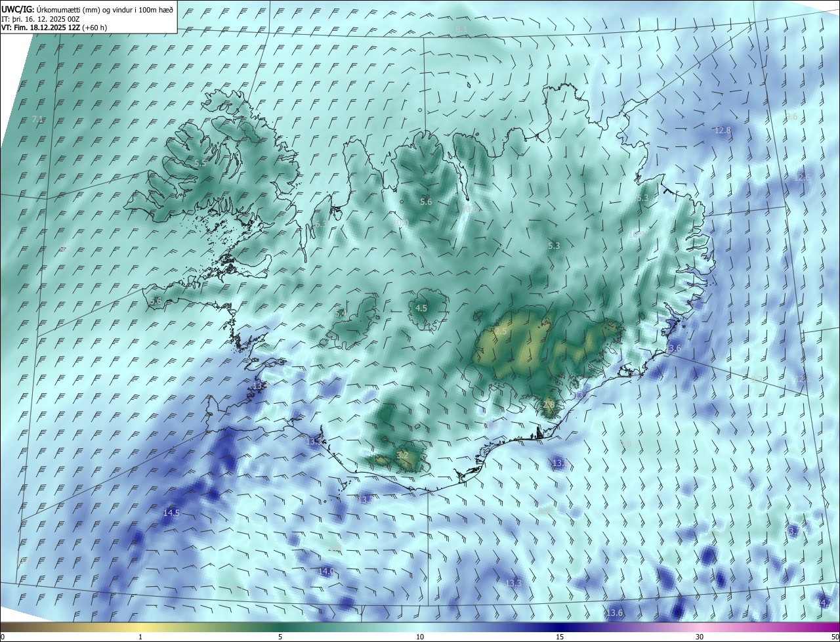
Task: Click the 1 tick on the colour scale
Action: coord(140,637)
